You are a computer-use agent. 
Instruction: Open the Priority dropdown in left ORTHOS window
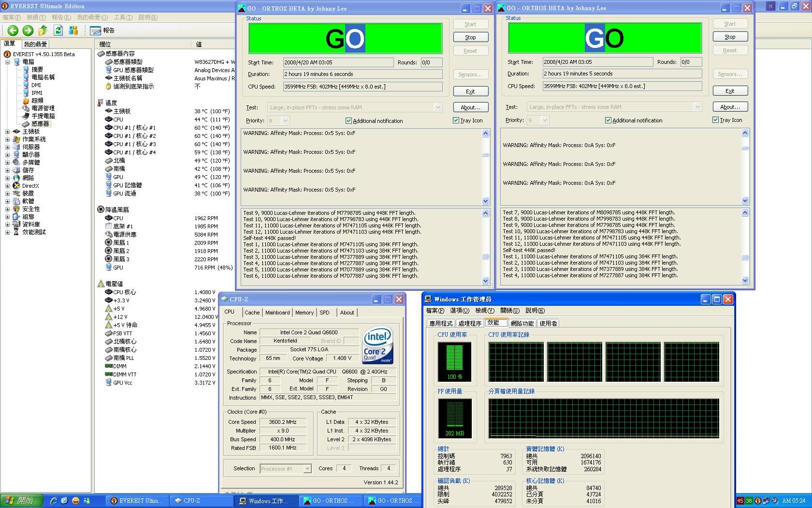point(285,121)
